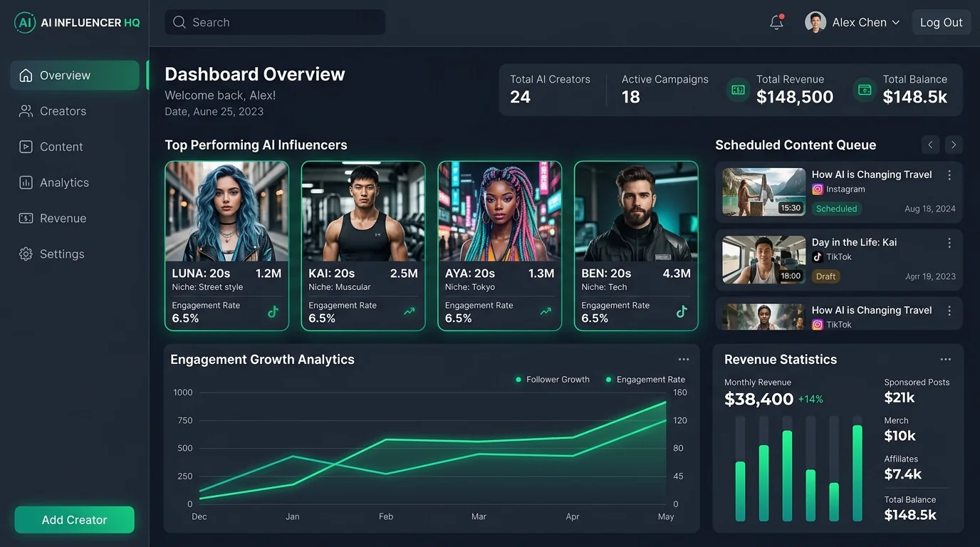The width and height of the screenshot is (980, 547).
Task: Open options menu for Day in the Life: Kai
Action: point(949,243)
